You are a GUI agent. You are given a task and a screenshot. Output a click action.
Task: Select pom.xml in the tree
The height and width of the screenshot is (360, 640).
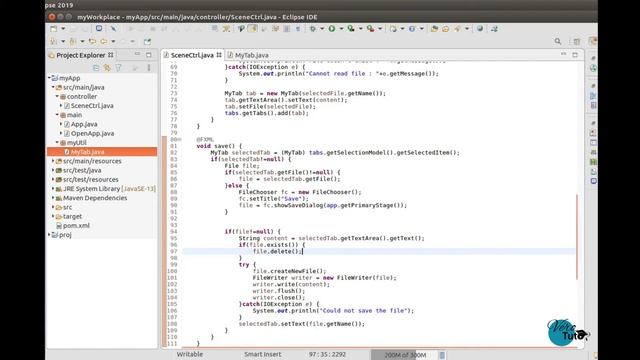pyautogui.click(x=76, y=225)
